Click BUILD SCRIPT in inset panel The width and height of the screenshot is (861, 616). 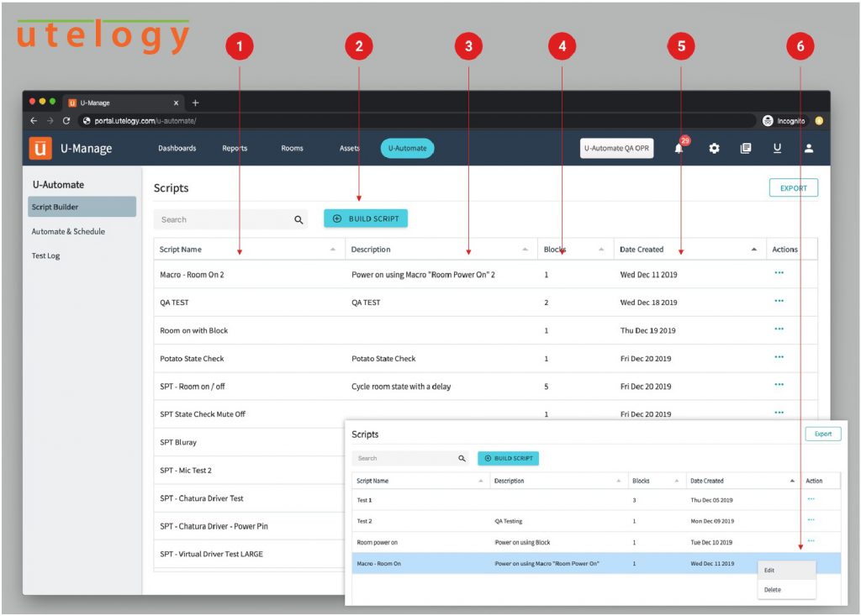(x=509, y=459)
